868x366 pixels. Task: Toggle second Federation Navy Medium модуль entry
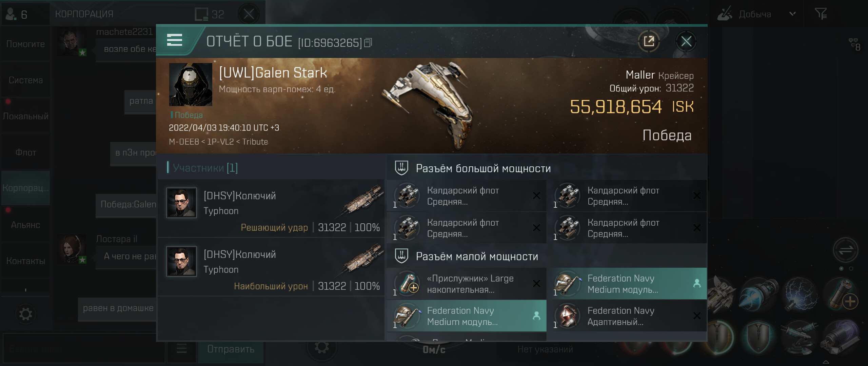click(467, 316)
